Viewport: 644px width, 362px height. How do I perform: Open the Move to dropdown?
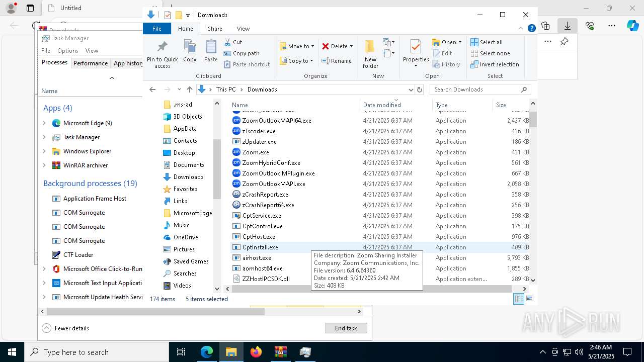[297, 46]
